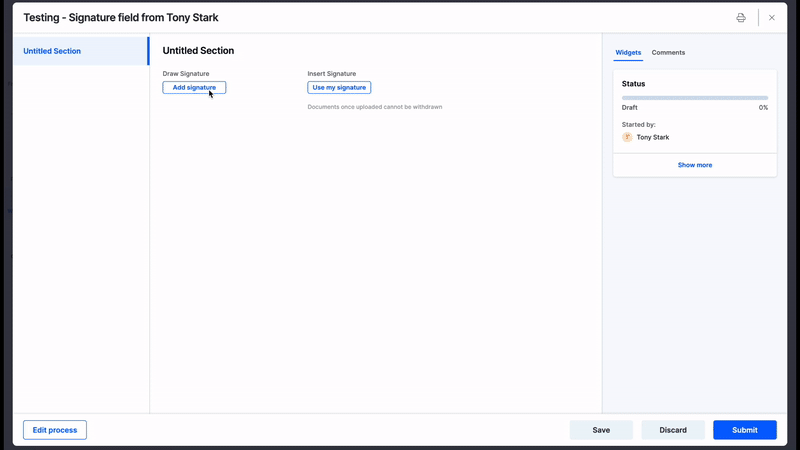Click 'Documents once uploaded cannot be withdrawn' note

click(x=374, y=107)
